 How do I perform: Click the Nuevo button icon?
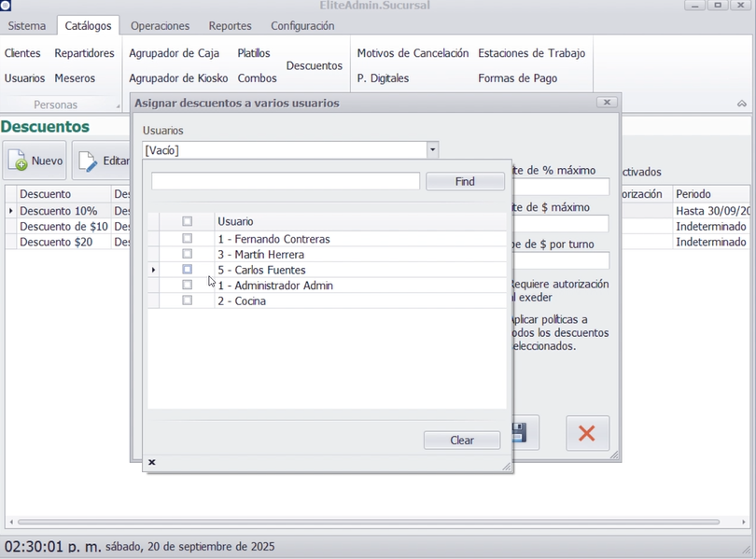click(19, 161)
